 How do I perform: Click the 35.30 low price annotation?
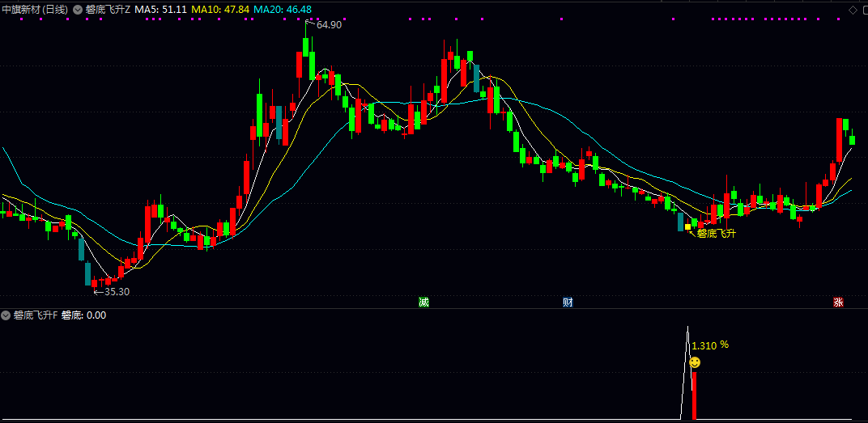[x=117, y=292]
